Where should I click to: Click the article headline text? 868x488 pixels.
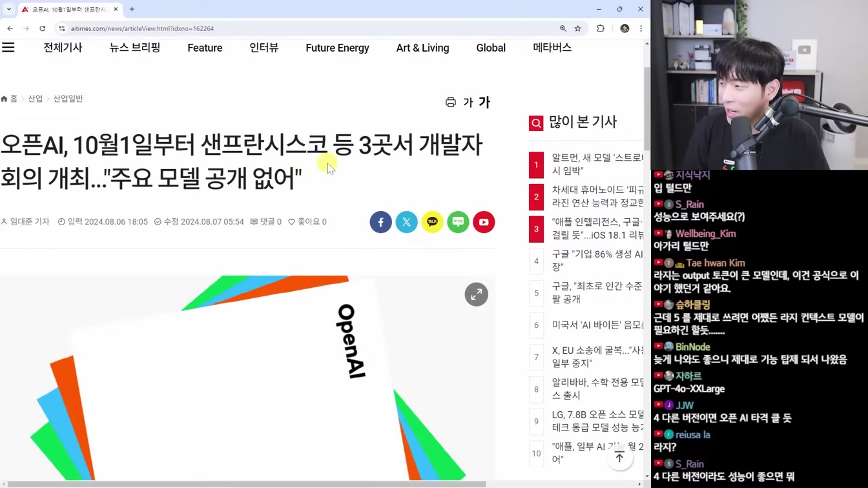click(242, 162)
